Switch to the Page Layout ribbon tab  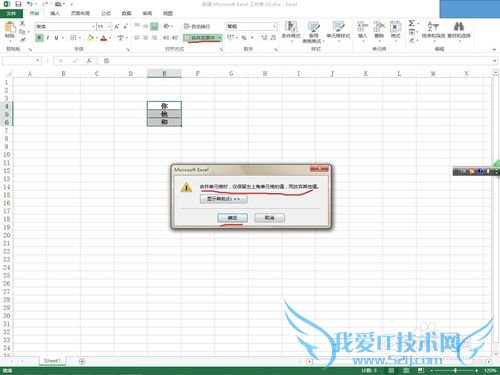(80, 13)
